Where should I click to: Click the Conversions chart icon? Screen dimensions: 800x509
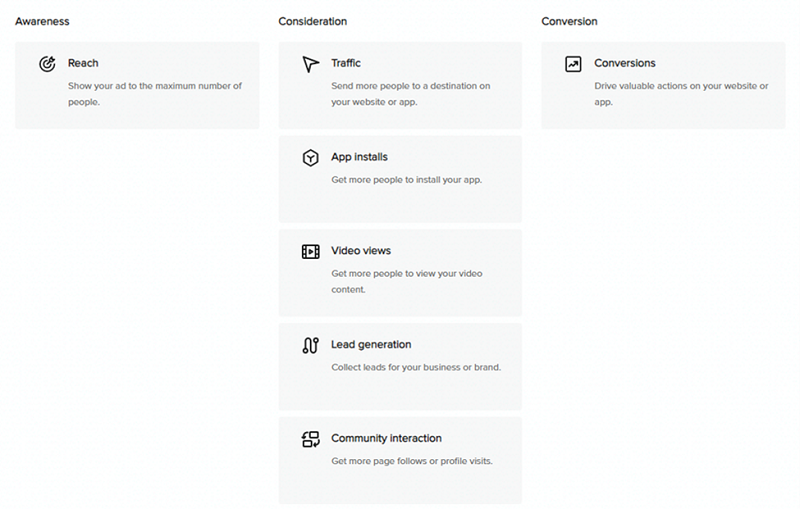click(573, 64)
